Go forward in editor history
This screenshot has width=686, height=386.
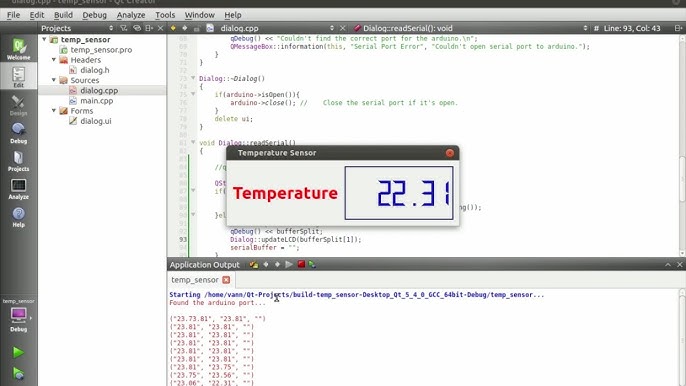pos(185,28)
